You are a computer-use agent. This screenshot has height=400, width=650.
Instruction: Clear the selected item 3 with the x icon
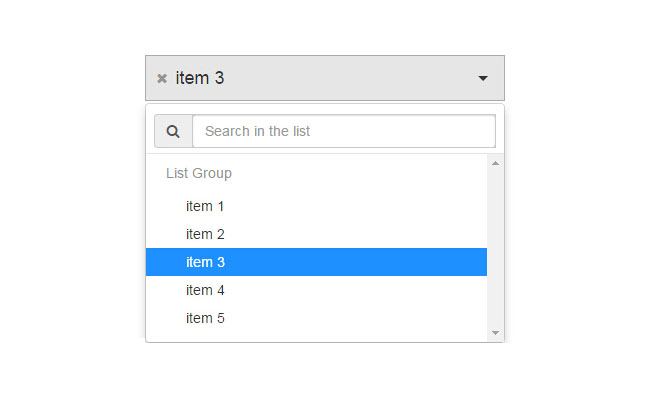(x=162, y=79)
